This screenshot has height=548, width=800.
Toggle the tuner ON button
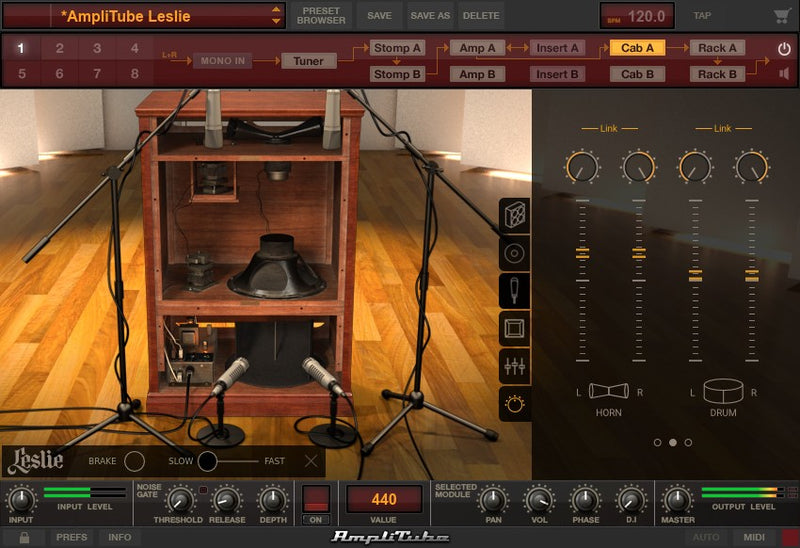pyautogui.click(x=316, y=519)
